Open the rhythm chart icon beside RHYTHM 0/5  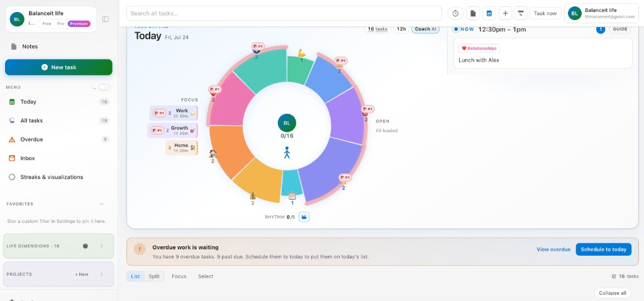304,217
